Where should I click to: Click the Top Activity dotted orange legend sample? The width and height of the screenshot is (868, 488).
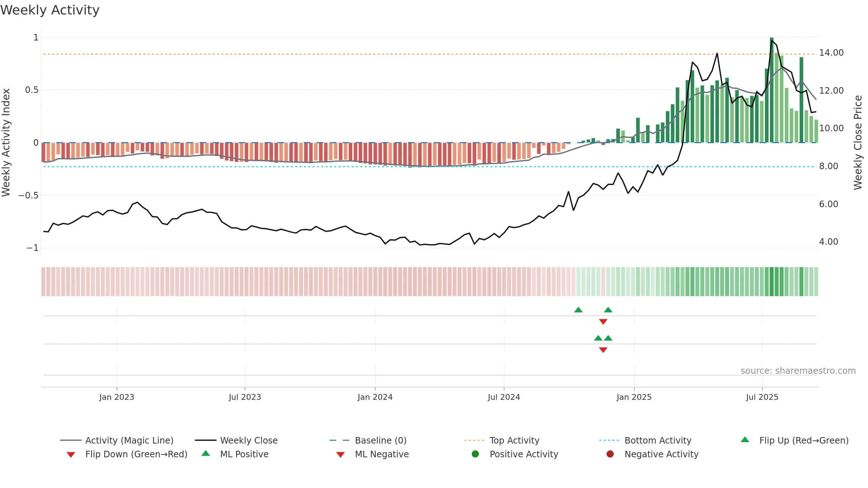tap(475, 440)
